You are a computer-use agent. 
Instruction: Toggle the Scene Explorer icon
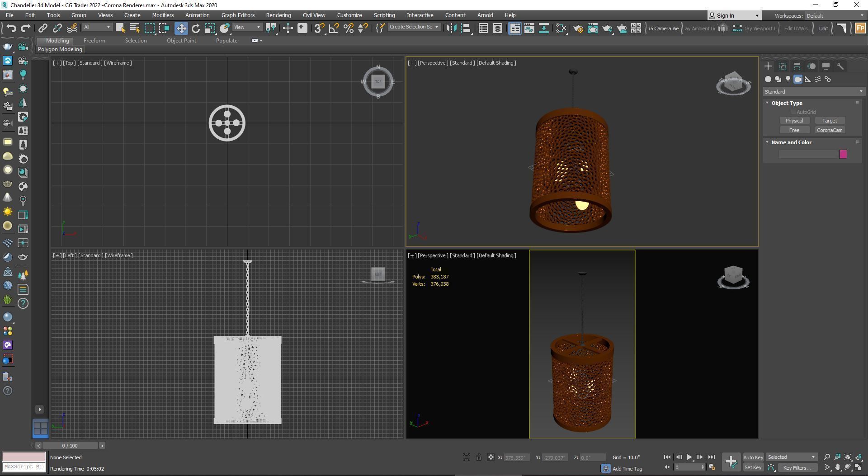tap(483, 28)
